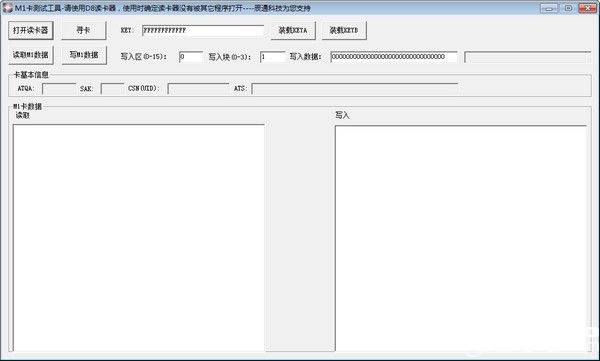This screenshot has width=600, height=361.
Task: Click inside the 写入 write data text area
Action: coord(461,238)
